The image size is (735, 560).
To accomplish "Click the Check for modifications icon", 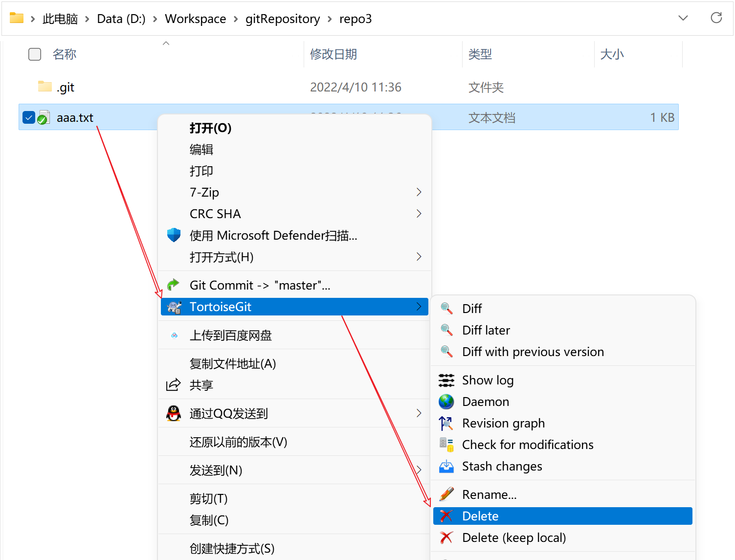I will [446, 445].
